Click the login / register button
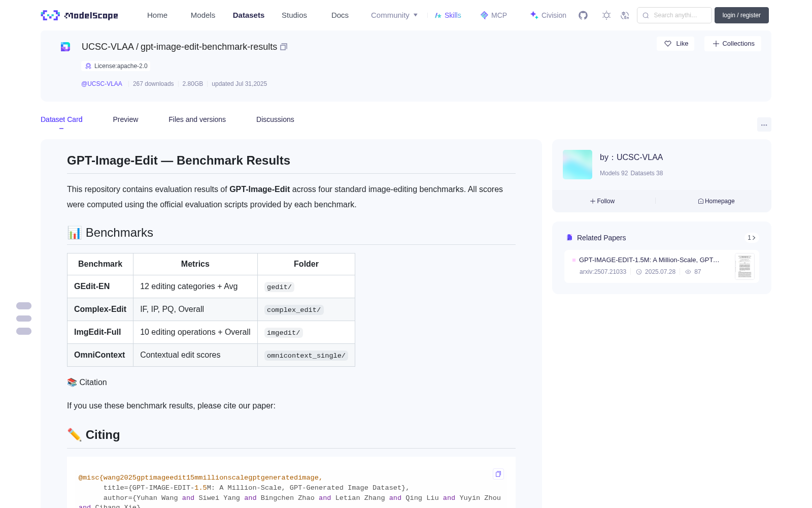The width and height of the screenshot is (812, 508). tap(741, 15)
